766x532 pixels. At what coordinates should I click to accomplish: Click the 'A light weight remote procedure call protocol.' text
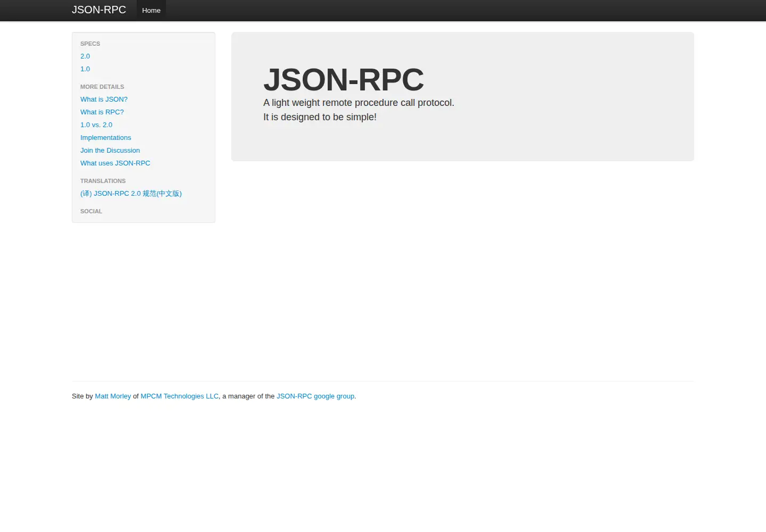click(x=359, y=103)
